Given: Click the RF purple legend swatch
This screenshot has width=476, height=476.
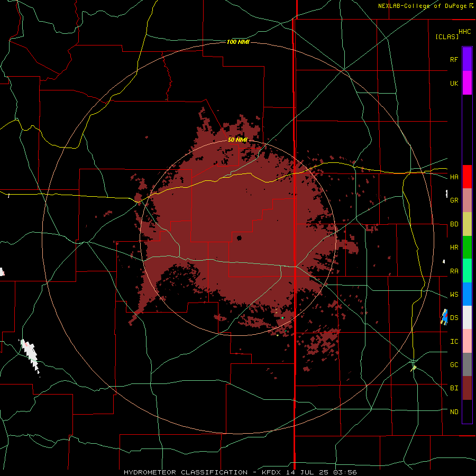Looking at the screenshot, I should 467,59.
